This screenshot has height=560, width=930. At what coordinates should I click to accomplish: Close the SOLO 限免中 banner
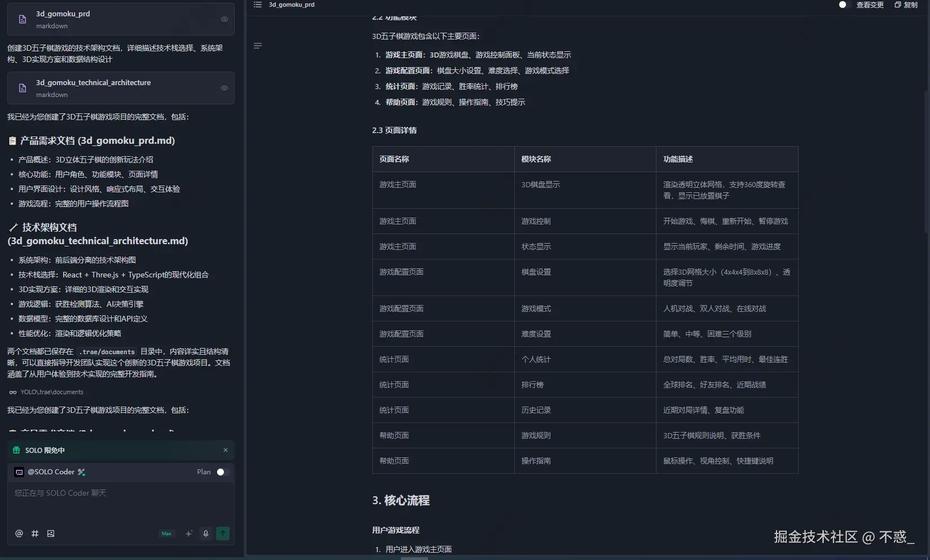point(226,450)
